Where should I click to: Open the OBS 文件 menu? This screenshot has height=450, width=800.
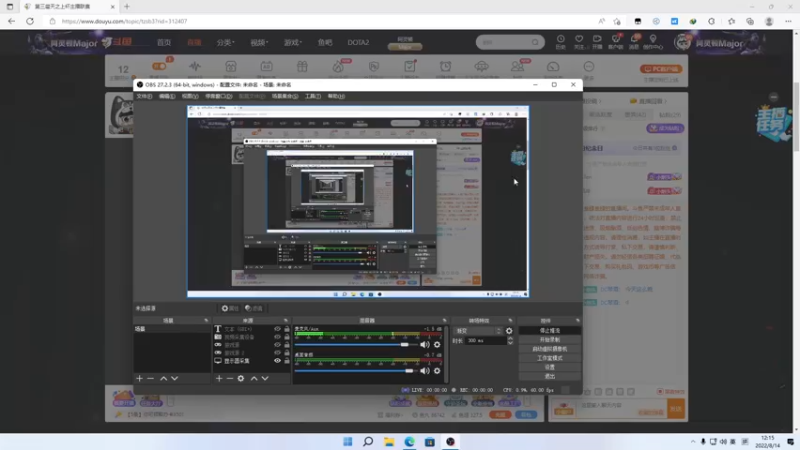click(144, 96)
